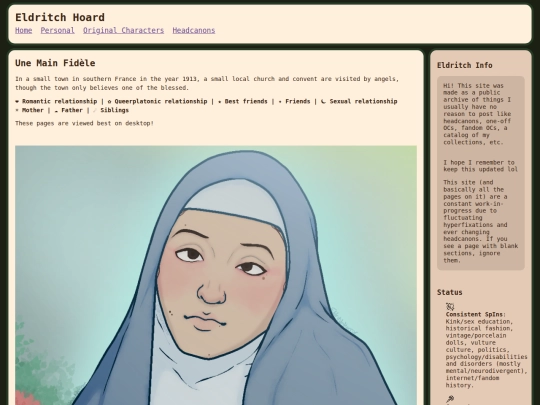Click the faint icon before Siblings
Image resolution: width=540 pixels, height=405 pixels.
95,110
